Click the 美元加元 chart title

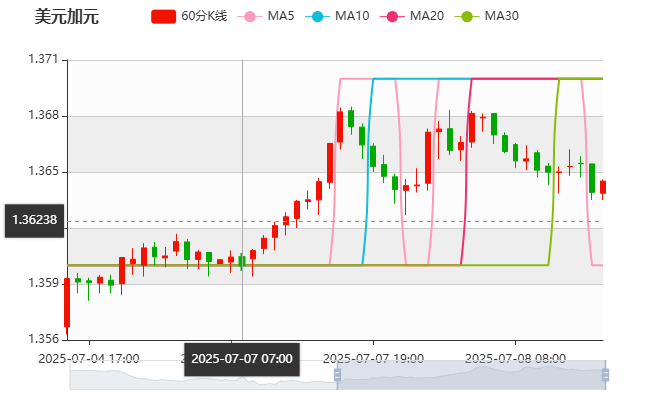[67, 17]
